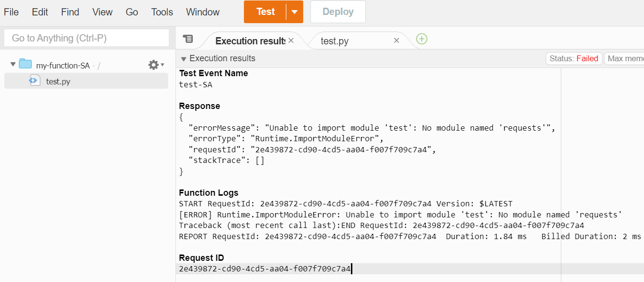Select the test.py code file icon
Image resolution: width=644 pixels, height=282 pixels.
coord(34,81)
